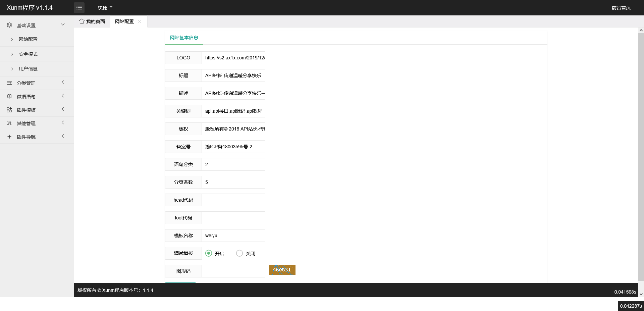Expand the 分类管理 menu arrow

click(63, 83)
